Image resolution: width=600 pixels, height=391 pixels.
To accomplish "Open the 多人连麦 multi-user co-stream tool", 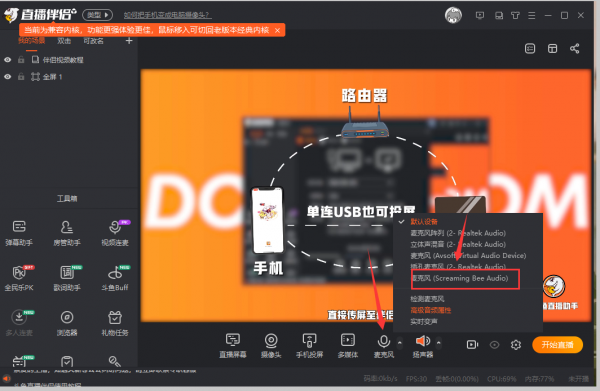I will (19, 323).
